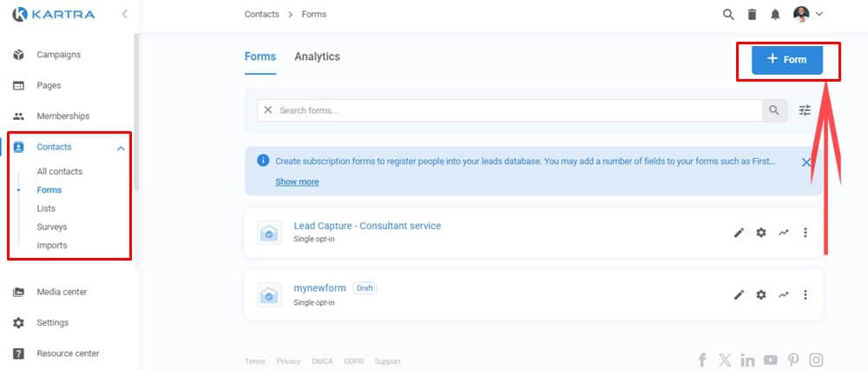The image size is (868, 370).
Task: Click the Show more link
Action: [297, 182]
